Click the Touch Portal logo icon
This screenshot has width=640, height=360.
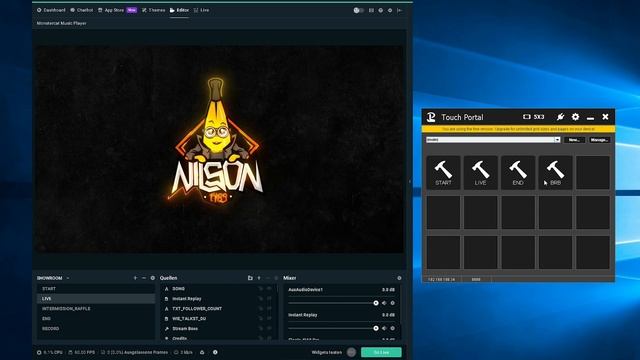431,117
